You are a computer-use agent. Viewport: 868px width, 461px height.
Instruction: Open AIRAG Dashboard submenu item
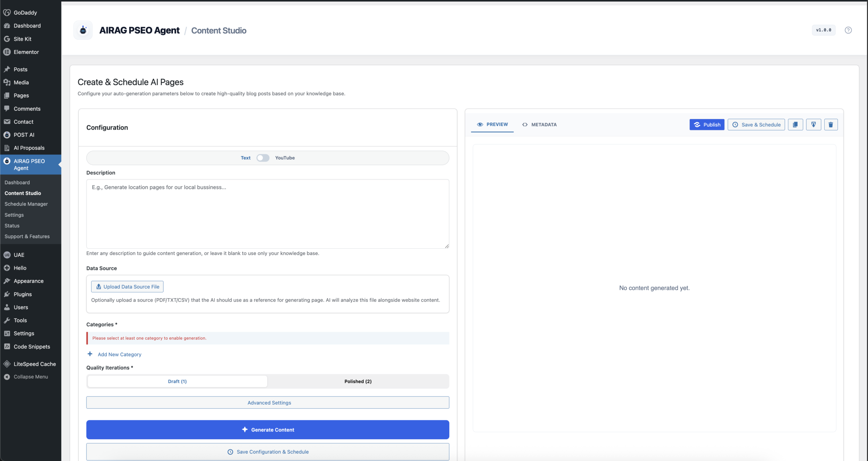click(x=17, y=183)
